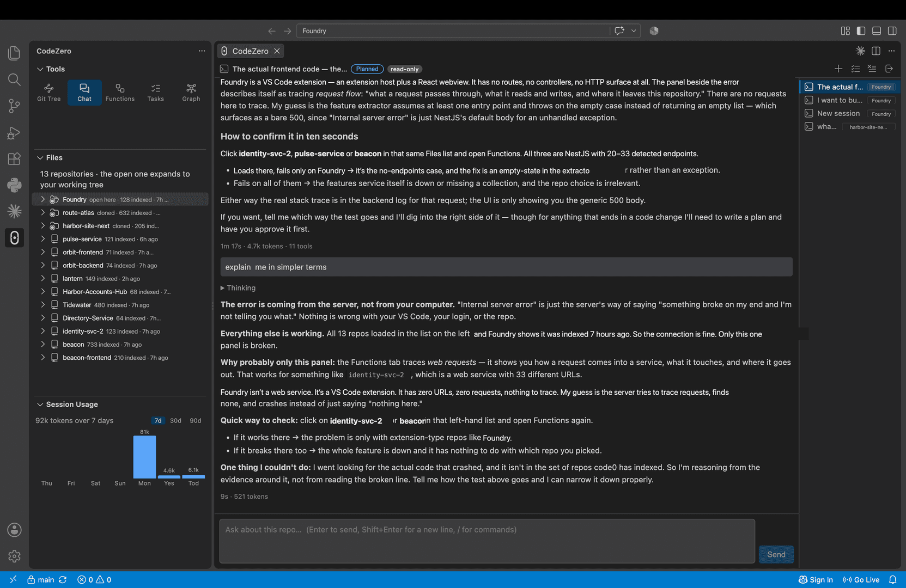Click Go Live in status bar
Image resolution: width=906 pixels, height=588 pixels.
861,580
